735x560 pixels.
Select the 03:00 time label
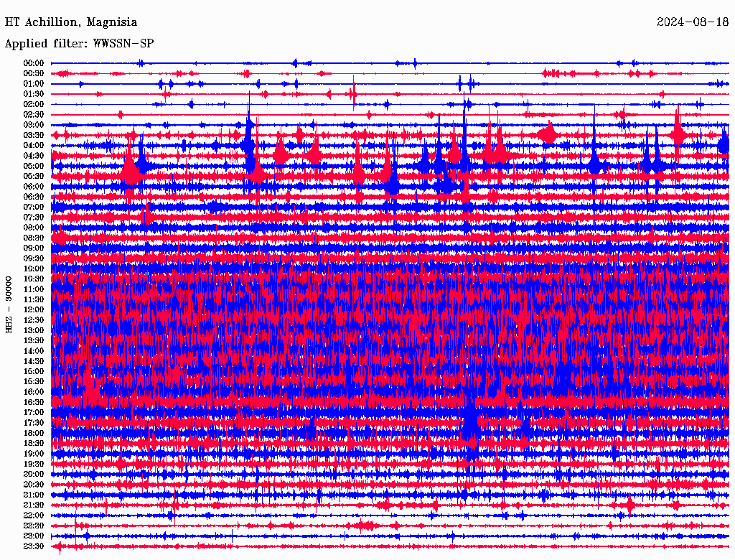click(x=33, y=125)
